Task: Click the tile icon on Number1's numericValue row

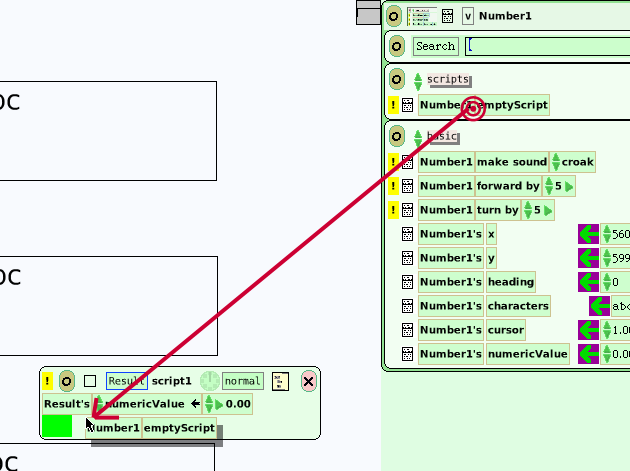Action: pos(407,354)
